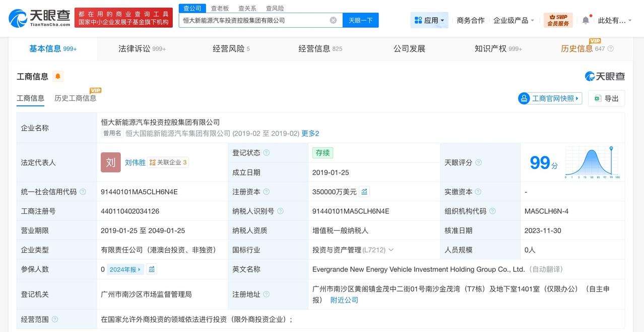This screenshot has width=644, height=332.
Task: Clear the search box via the × icon
Action: (x=332, y=20)
